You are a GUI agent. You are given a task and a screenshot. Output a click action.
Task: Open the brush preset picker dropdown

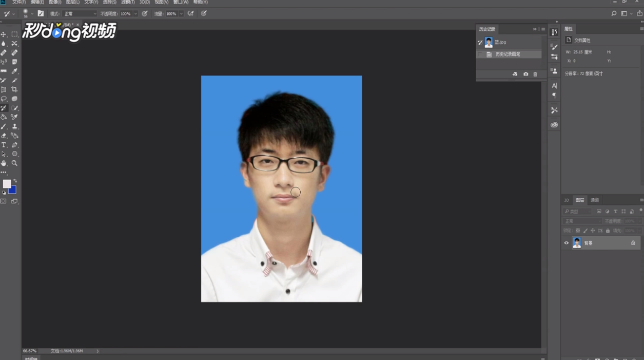coord(32,14)
